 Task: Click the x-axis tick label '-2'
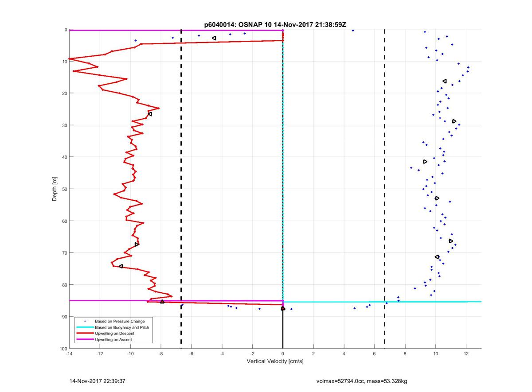(x=252, y=354)
